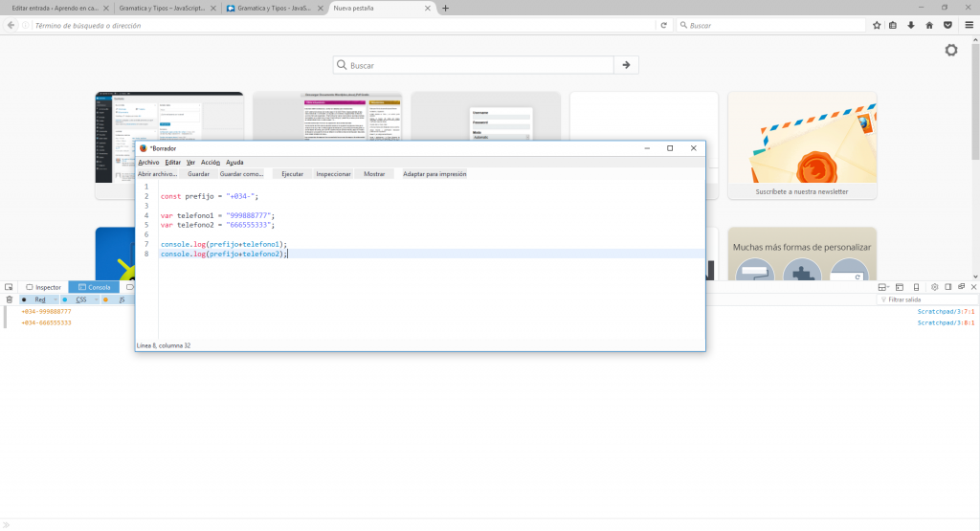Image resolution: width=980 pixels, height=531 pixels.
Task: Click the bookmark star icon
Action: (876, 25)
